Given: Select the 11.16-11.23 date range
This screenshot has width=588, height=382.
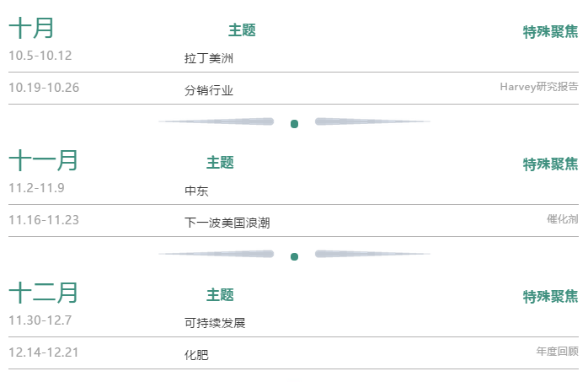Looking at the screenshot, I should click(43, 220).
